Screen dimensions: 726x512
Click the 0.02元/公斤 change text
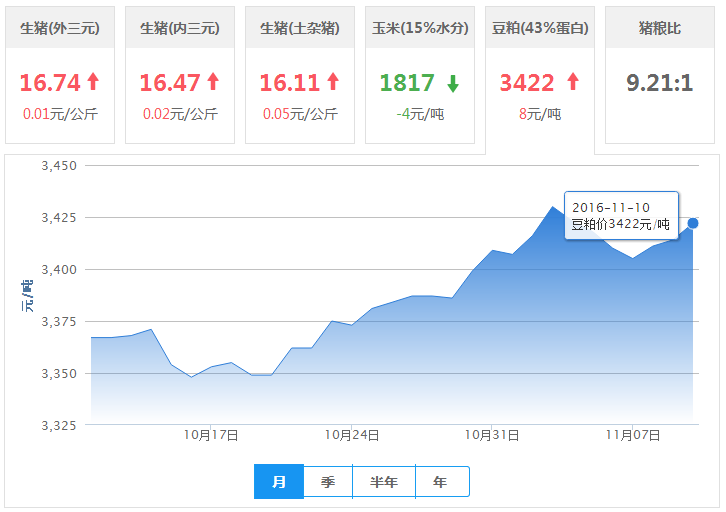click(x=180, y=114)
